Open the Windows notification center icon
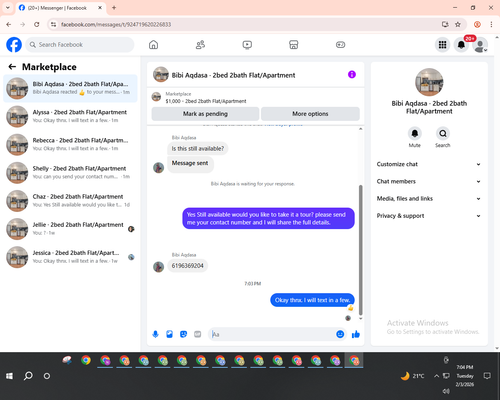Viewport: 500px width, 400px height. [487, 376]
